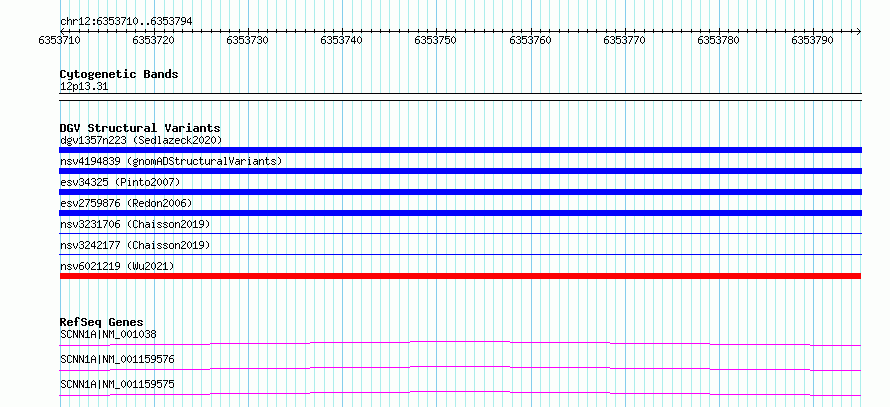Click the chr12:6353710..6353794 region label

(126, 21)
